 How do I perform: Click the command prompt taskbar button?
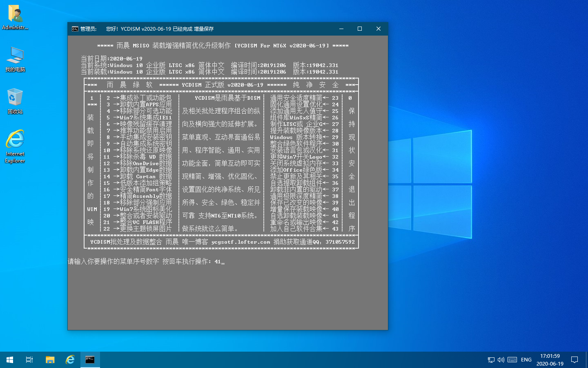[90, 360]
